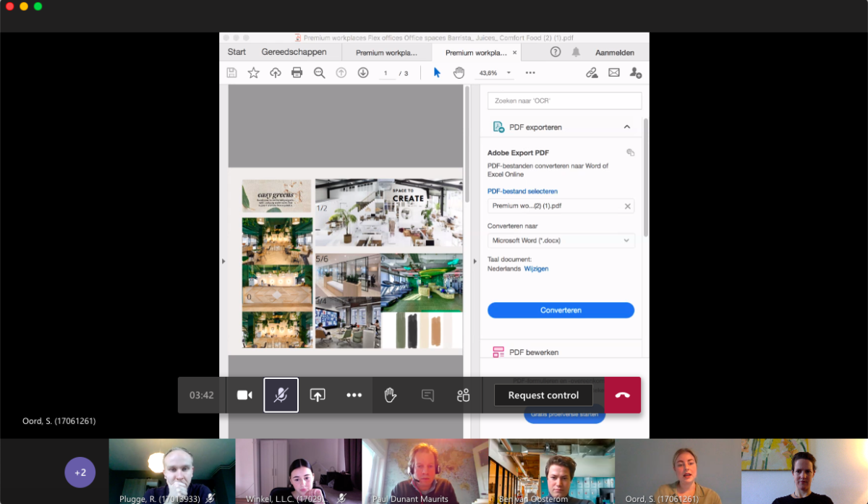Send the file by email envelope icon
Viewport: 868px width, 504px height.
(x=614, y=72)
